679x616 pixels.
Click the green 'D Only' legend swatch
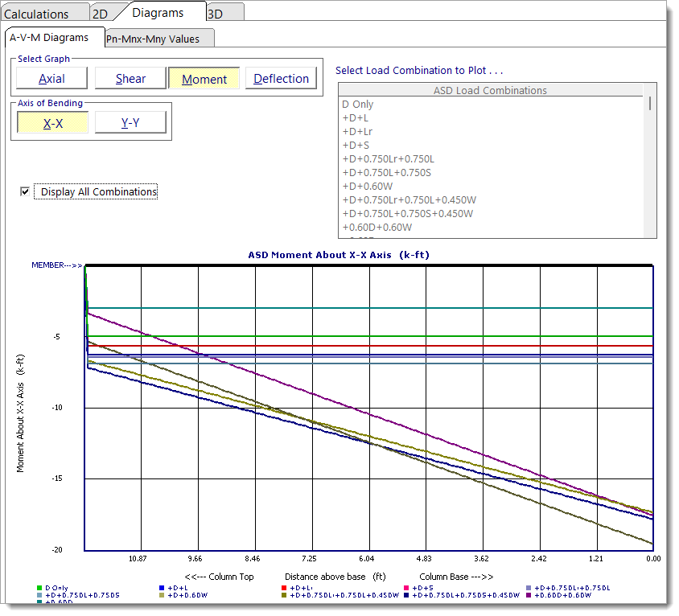39,588
